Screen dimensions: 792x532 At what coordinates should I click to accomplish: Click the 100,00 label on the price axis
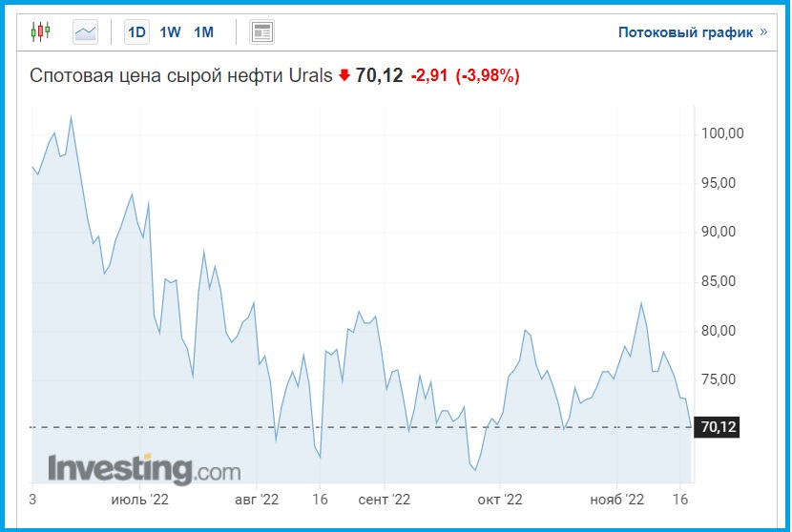coord(721,133)
